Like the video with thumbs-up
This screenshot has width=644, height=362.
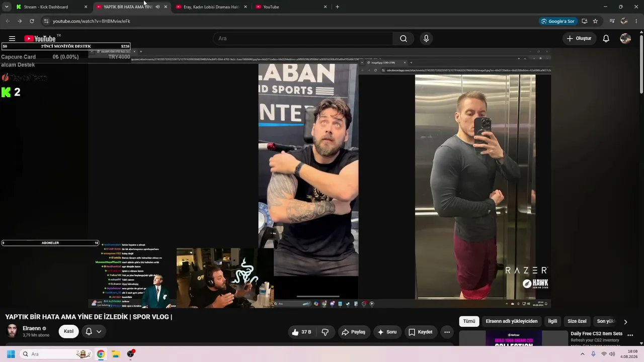pos(301,332)
